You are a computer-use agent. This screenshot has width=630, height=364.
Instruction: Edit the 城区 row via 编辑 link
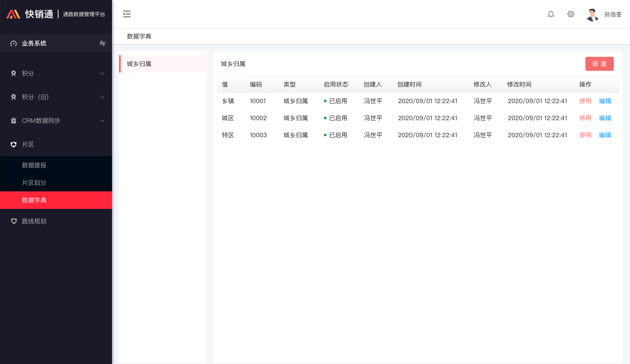click(x=605, y=118)
